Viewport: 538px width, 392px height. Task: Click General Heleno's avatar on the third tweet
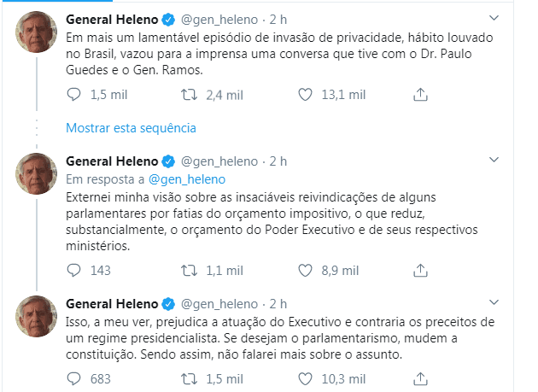click(x=38, y=319)
